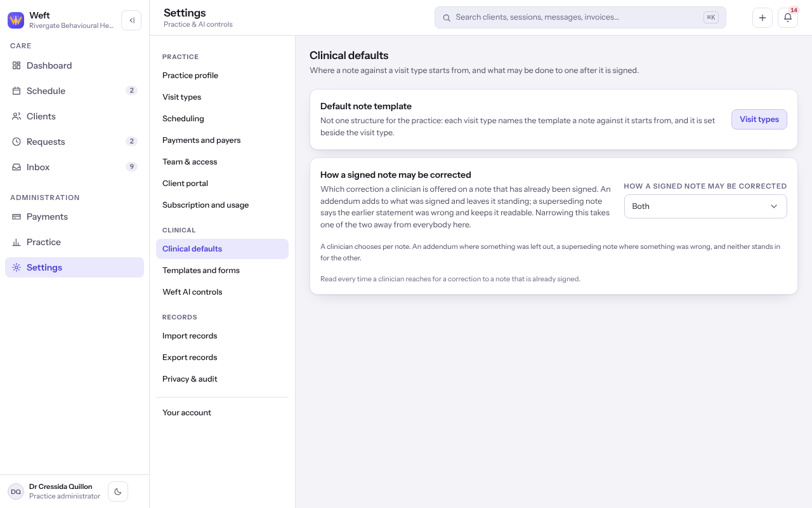Select Clinical defaults section
Image resolution: width=812 pixels, height=508 pixels.
(x=222, y=249)
